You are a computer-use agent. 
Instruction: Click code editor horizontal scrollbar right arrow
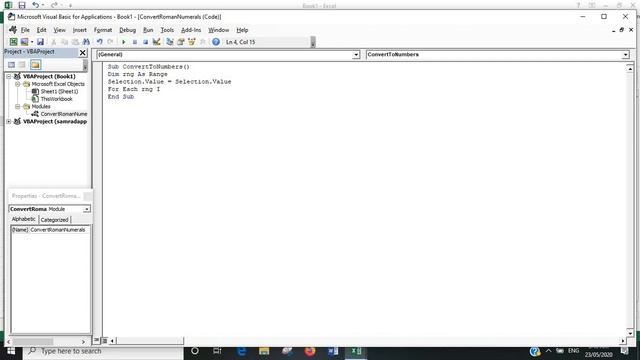pos(623,340)
